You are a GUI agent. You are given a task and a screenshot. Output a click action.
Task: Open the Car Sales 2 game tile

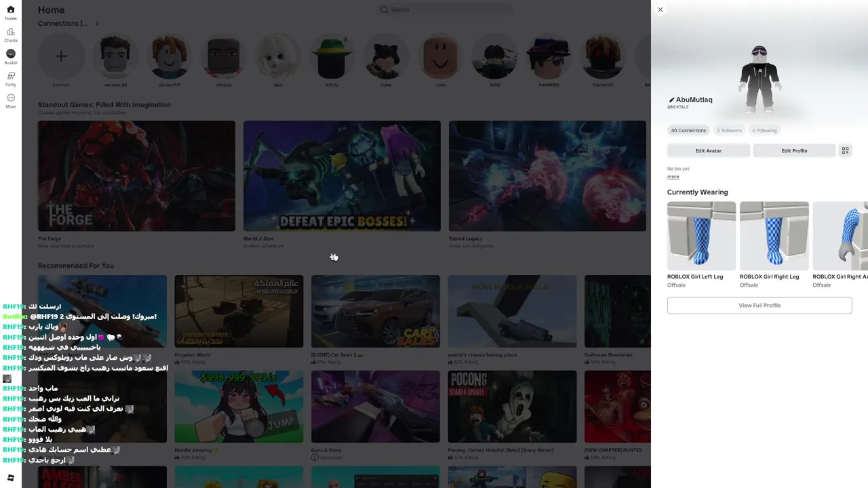pos(376,311)
